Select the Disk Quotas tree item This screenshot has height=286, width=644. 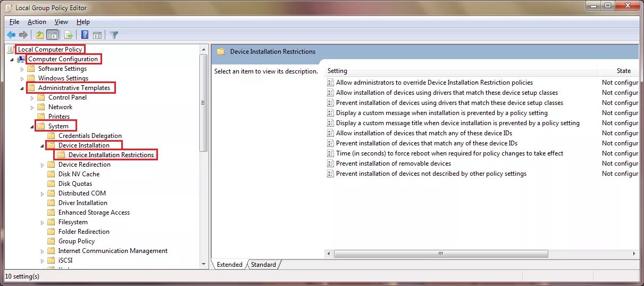pyautogui.click(x=75, y=184)
